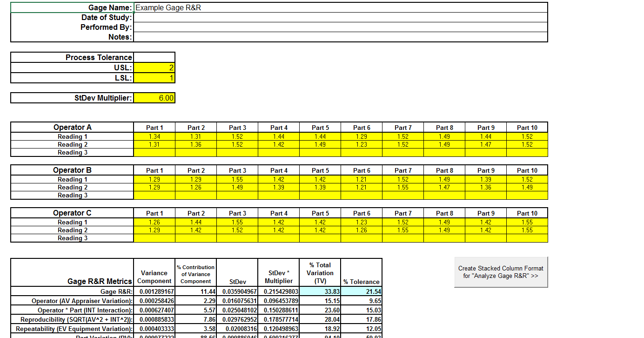Image resolution: width=644 pixels, height=338 pixels.
Task: Select Operator C Reading 2 Part 6 cell
Action: click(362, 230)
